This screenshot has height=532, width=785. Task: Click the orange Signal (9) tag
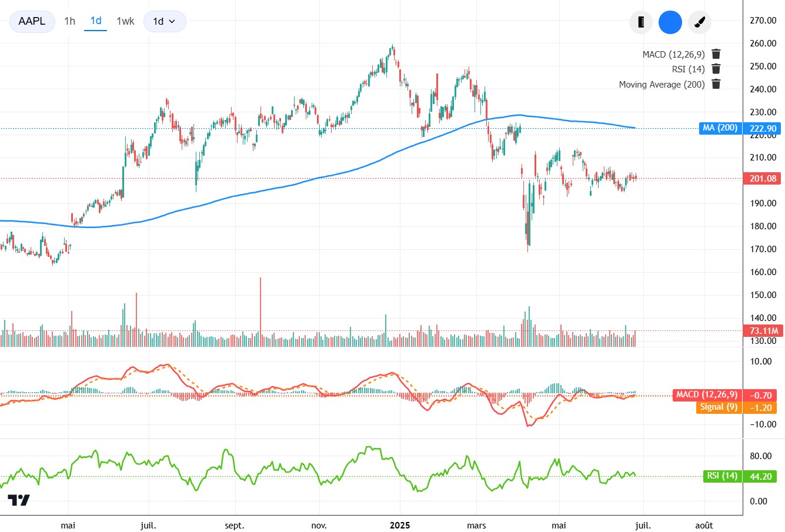coord(719,407)
